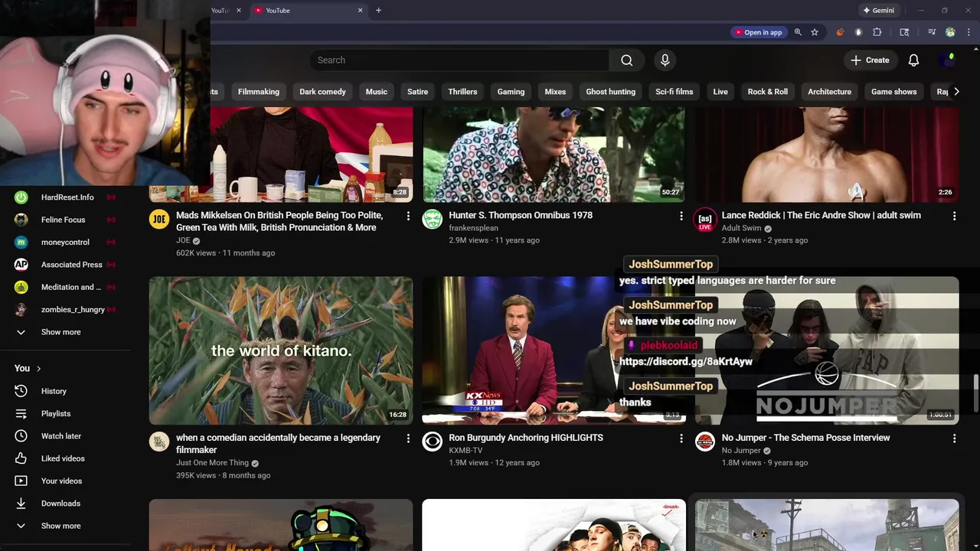Click the YouTube search magnifier button
Image resolution: width=980 pixels, height=551 pixels.
(x=627, y=60)
